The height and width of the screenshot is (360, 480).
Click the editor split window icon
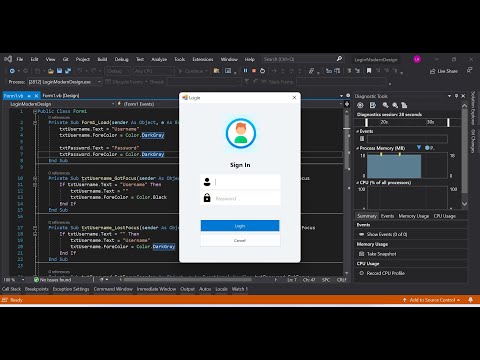[347, 104]
